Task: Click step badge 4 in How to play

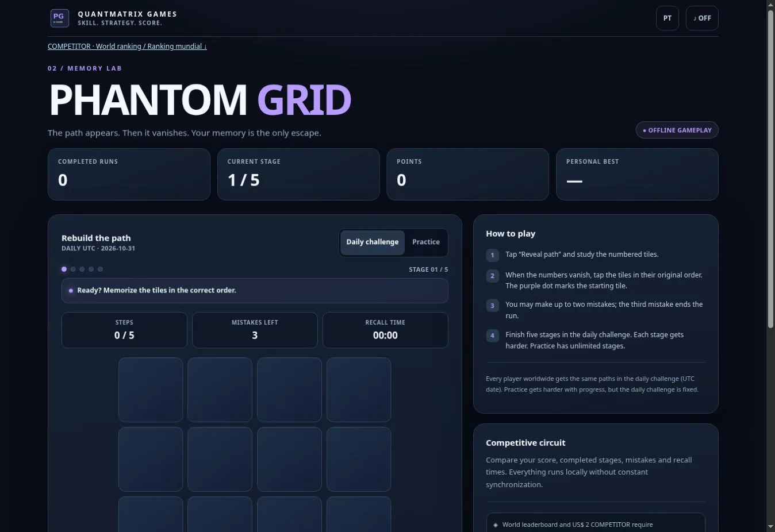Action: coord(492,336)
